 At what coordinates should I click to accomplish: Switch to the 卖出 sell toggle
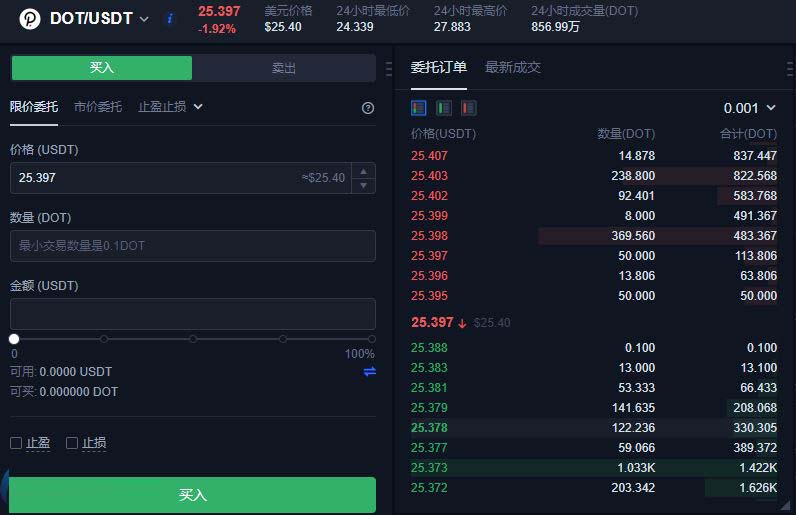tap(284, 68)
